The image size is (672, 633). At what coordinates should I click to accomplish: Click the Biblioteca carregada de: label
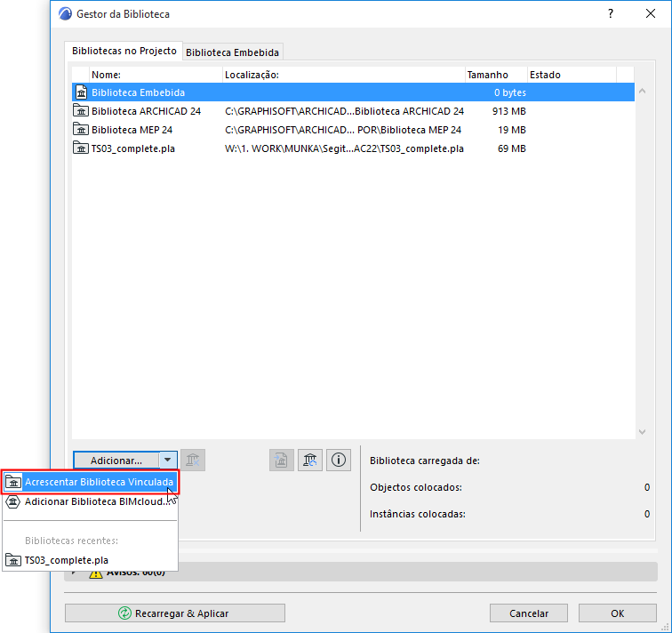(425, 461)
